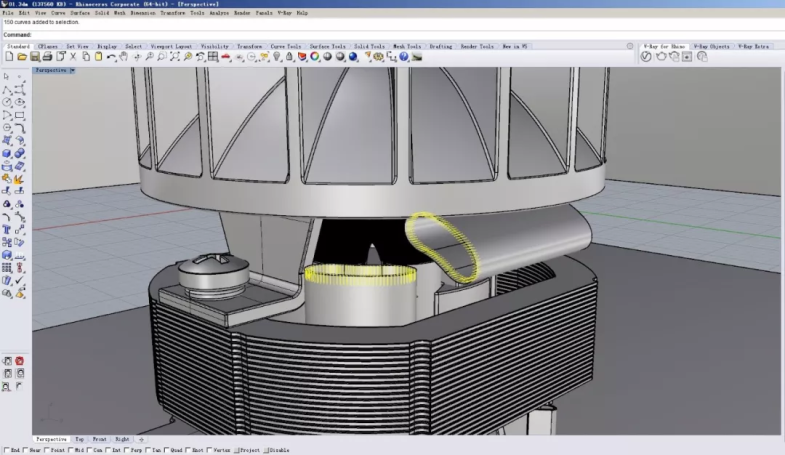The height and width of the screenshot is (455, 785).
Task: Click the V-Ray teapot render icon
Action: [x=660, y=57]
